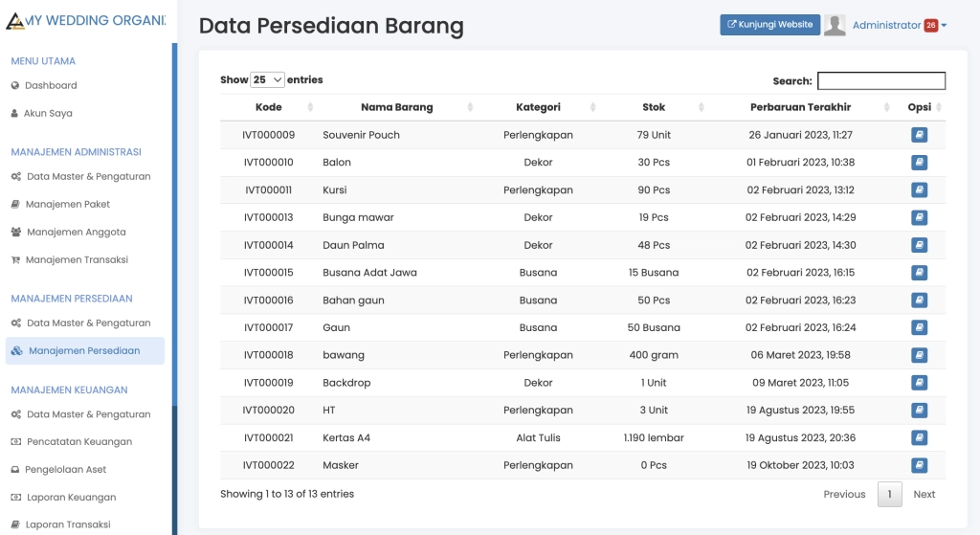
Task: Click the Previous pagination button
Action: [x=844, y=495]
